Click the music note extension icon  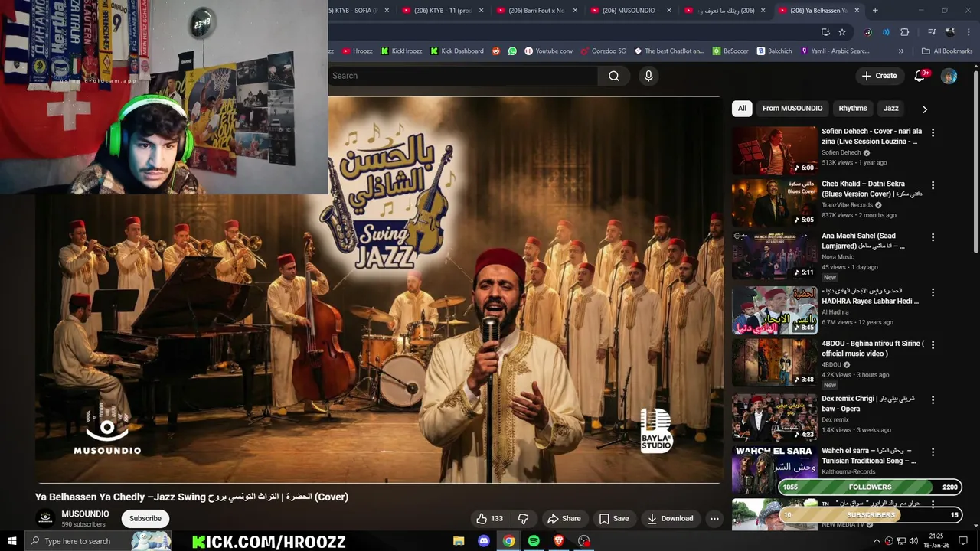[x=867, y=32]
